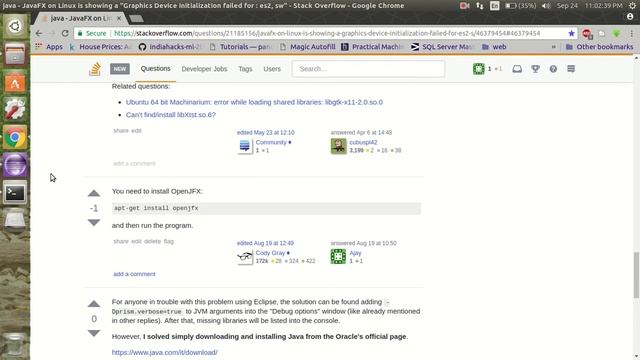Click share on the cubuspl42 answer
Screen dimensions: 640x360
[x=121, y=131]
